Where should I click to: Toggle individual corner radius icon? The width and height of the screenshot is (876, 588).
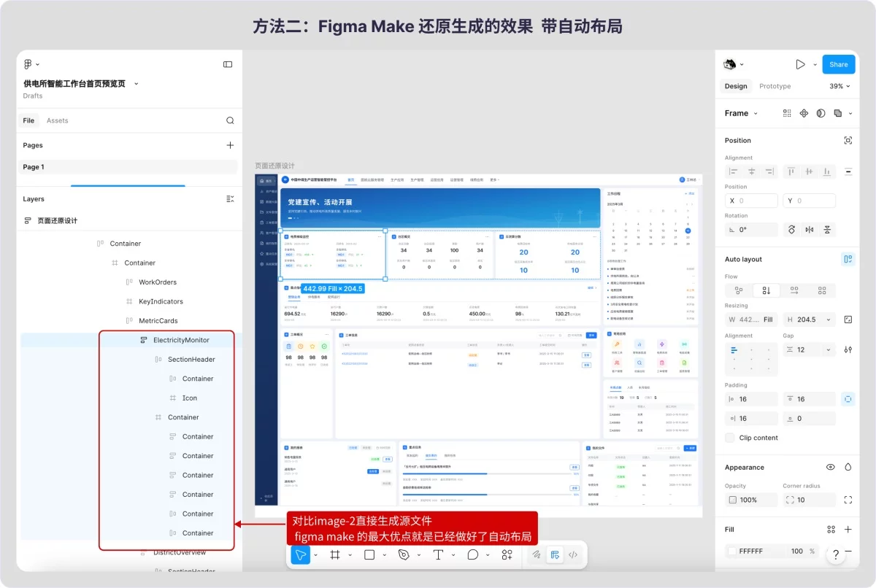pos(848,500)
